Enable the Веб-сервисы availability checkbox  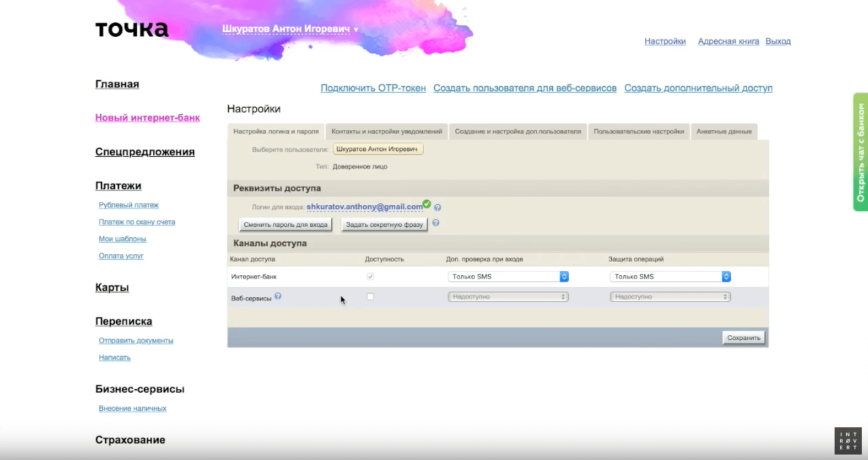click(x=370, y=296)
